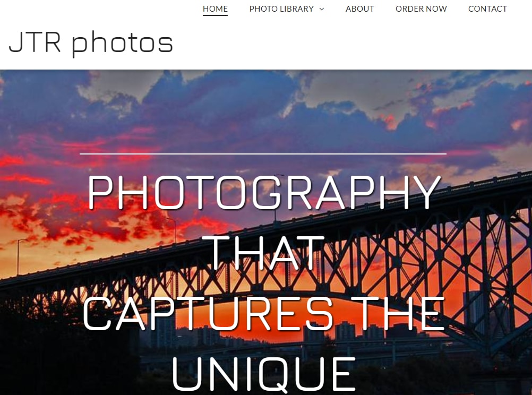Click the word UNIQUE in the headline
This screenshot has width=532, height=395.
click(263, 375)
